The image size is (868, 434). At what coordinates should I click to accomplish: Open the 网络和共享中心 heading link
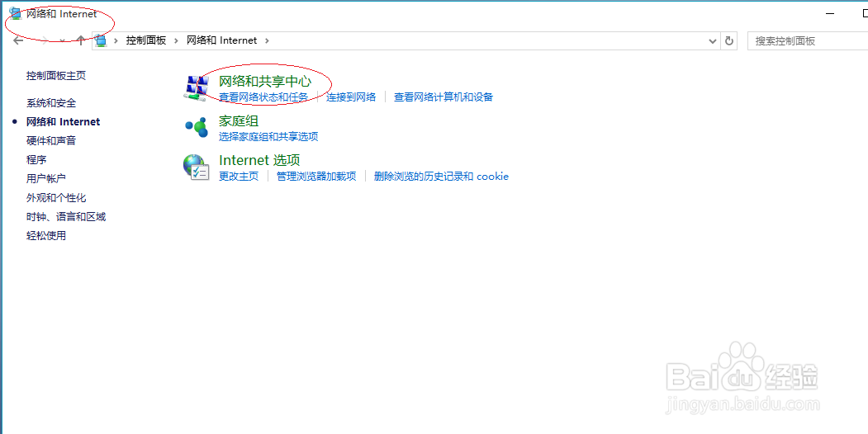point(265,81)
